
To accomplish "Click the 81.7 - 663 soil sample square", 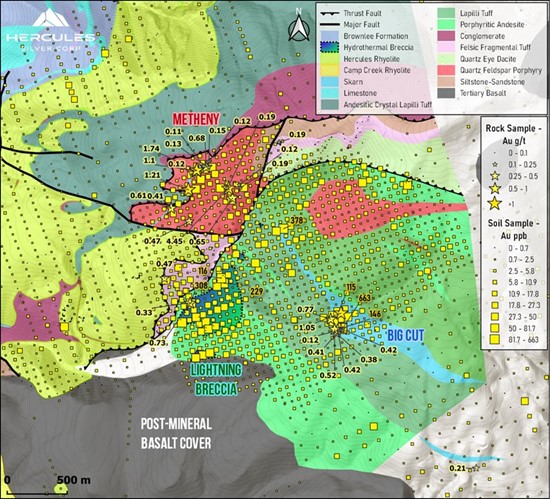I will (495, 339).
